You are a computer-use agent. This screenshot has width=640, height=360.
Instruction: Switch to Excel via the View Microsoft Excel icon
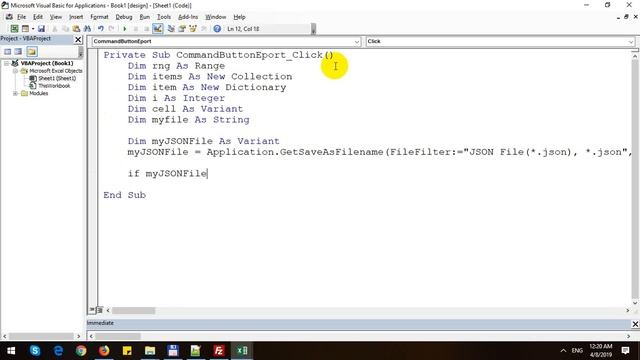point(14,29)
